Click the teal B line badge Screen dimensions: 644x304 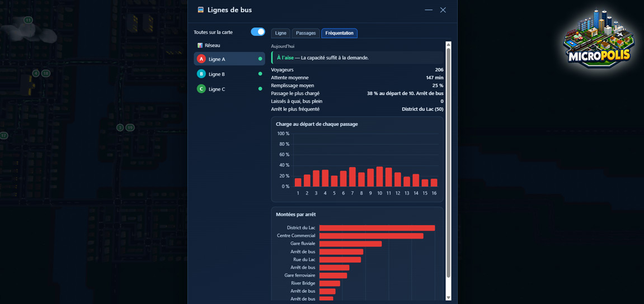(201, 74)
